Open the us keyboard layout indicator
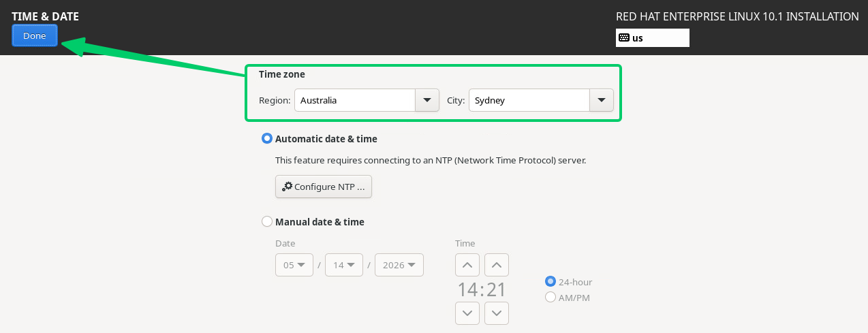The width and height of the screenshot is (868, 333). (x=652, y=38)
